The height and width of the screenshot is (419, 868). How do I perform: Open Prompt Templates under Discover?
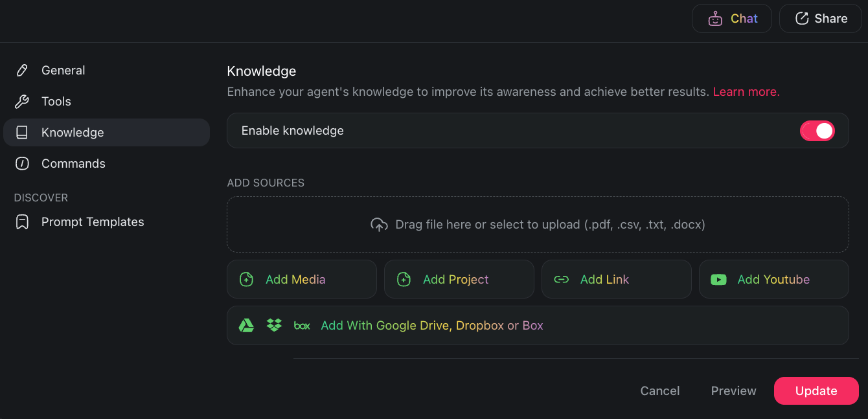pyautogui.click(x=93, y=221)
